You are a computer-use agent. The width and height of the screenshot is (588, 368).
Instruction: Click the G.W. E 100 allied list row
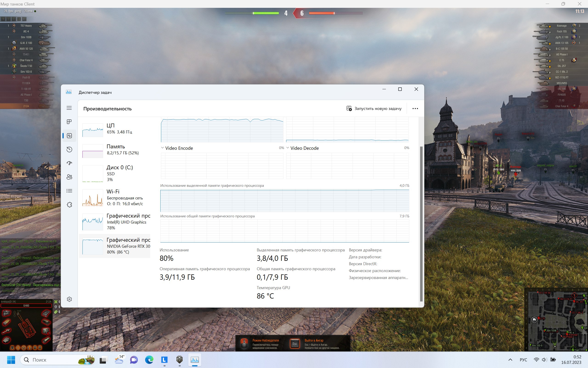click(27, 43)
